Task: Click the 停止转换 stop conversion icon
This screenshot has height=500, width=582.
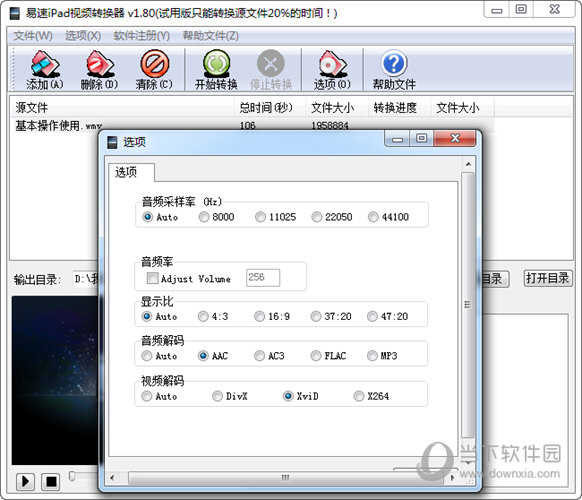Action: tap(271, 71)
